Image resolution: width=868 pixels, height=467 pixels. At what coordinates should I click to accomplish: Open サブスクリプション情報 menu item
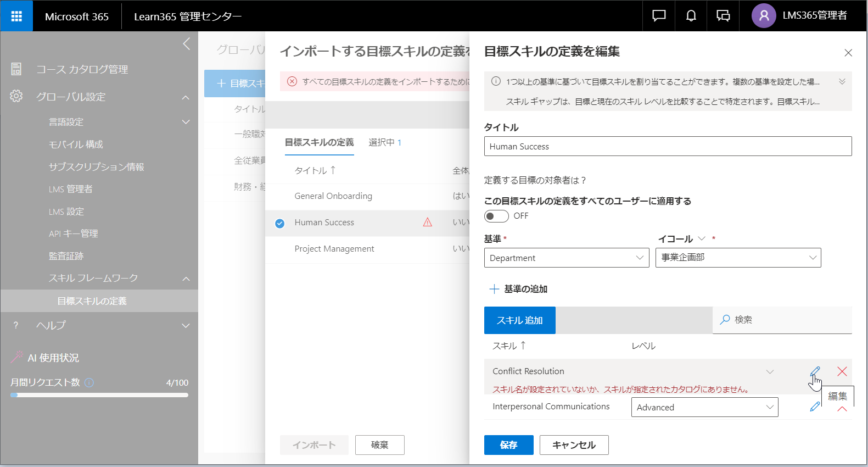(x=96, y=166)
